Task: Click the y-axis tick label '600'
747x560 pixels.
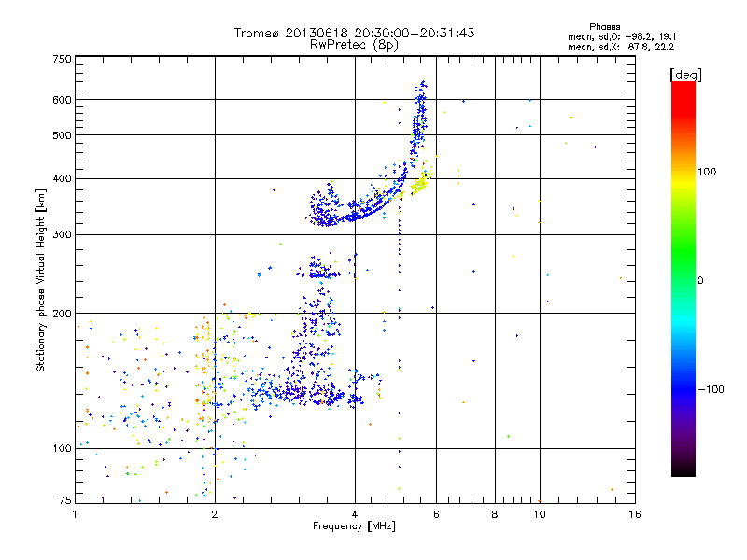Action: click(x=62, y=100)
